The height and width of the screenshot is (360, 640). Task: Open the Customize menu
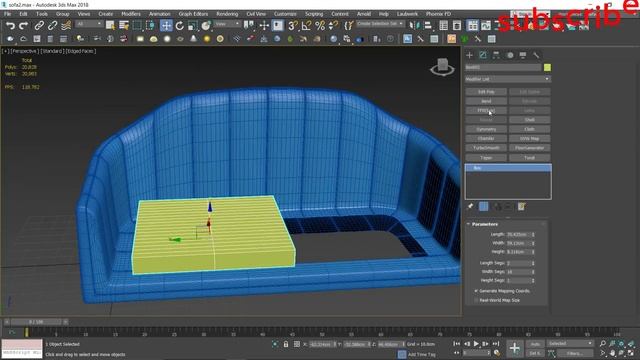coord(285,14)
